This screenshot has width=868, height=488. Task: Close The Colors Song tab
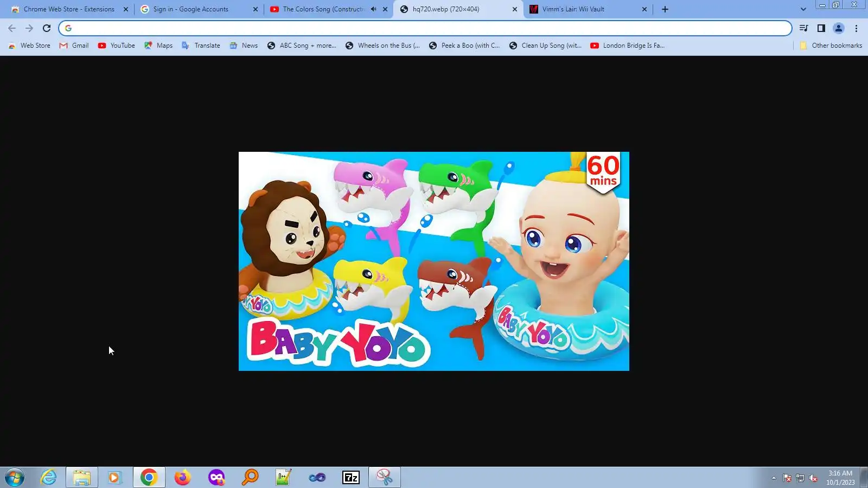[385, 9]
